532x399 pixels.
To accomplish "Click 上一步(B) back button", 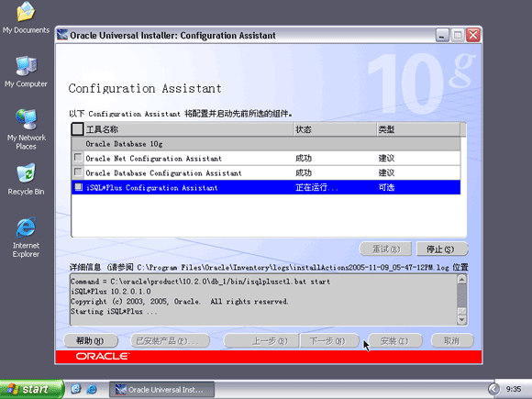I will 261,340.
